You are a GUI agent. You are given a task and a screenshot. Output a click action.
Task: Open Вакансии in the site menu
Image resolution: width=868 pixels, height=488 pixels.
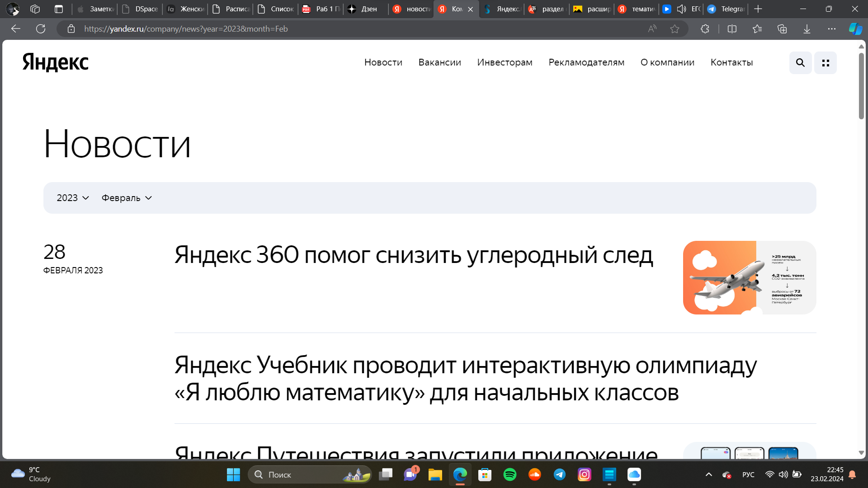(440, 62)
